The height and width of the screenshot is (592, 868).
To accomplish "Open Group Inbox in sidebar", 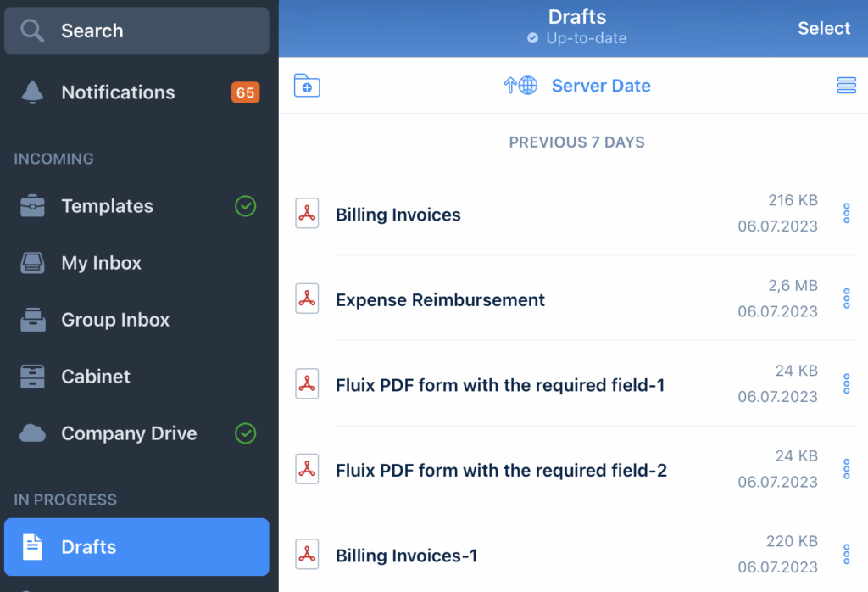I will (115, 320).
